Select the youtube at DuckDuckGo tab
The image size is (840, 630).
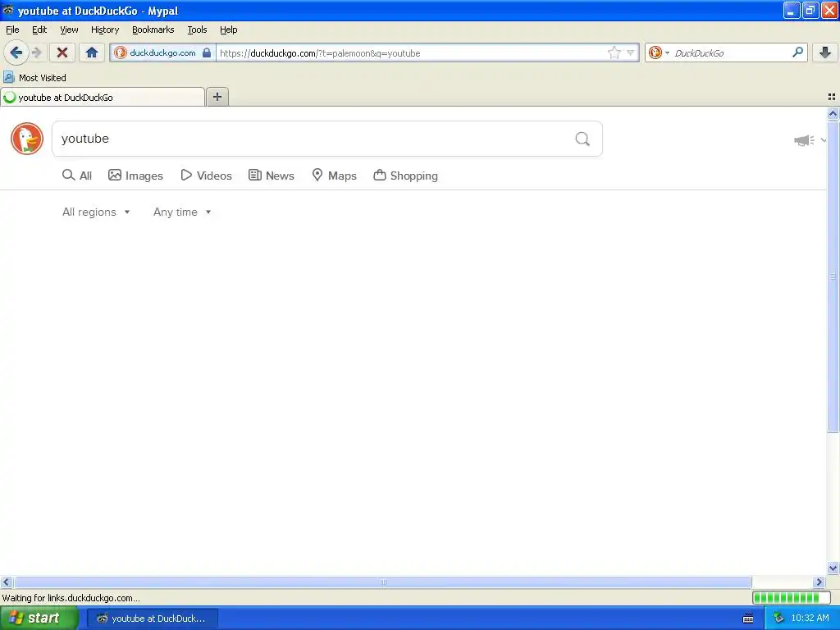pyautogui.click(x=103, y=98)
